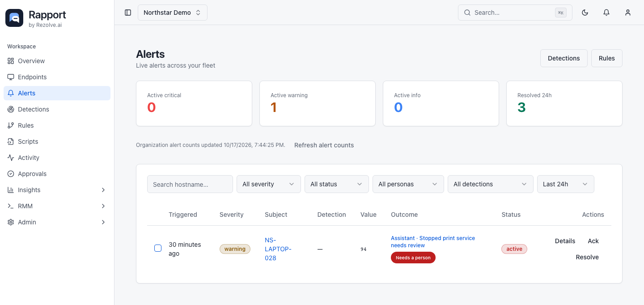Click the warning severity badge
Viewport: 644px width, 305px height.
(235, 249)
